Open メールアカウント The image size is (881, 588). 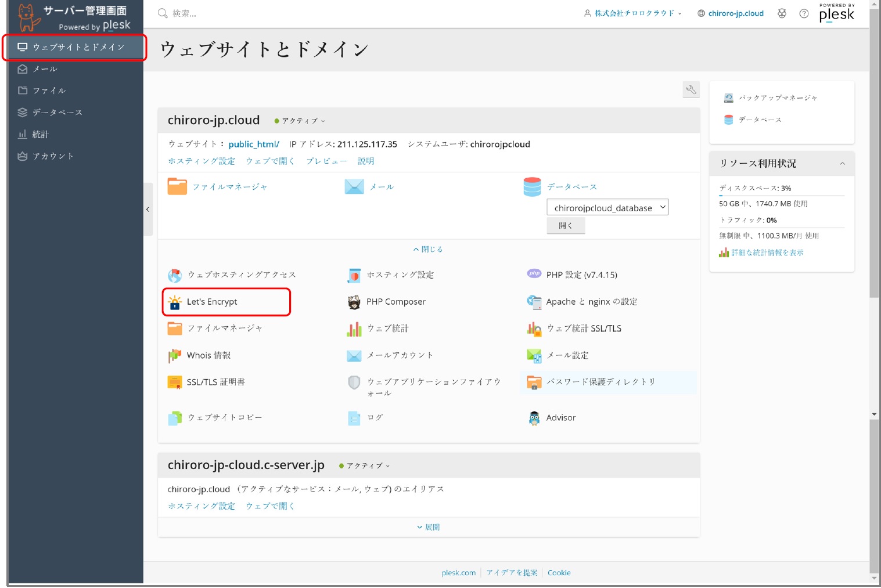click(390, 355)
